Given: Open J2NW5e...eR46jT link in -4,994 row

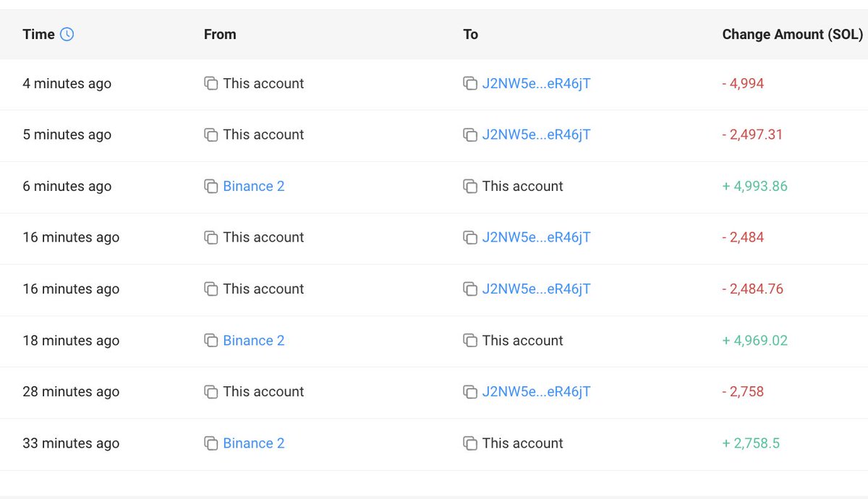Looking at the screenshot, I should pos(536,84).
